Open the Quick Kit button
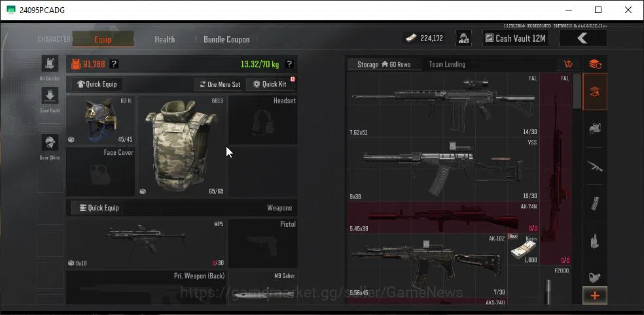 (x=270, y=84)
